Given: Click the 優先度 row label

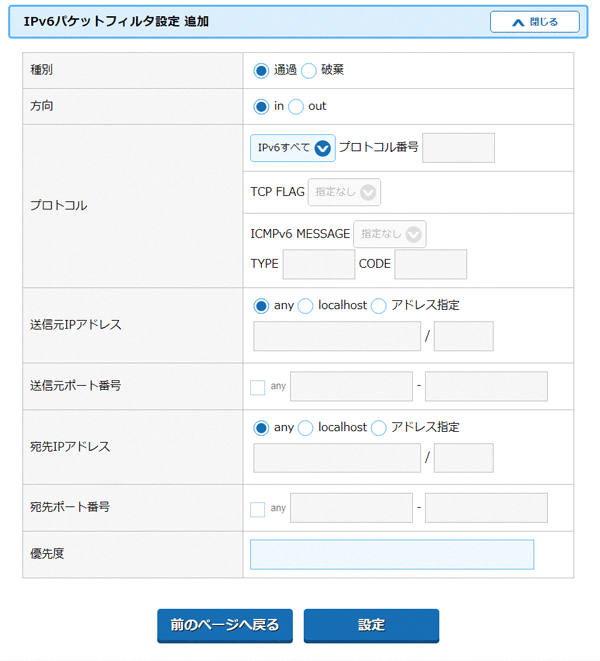Looking at the screenshot, I should (x=47, y=554).
